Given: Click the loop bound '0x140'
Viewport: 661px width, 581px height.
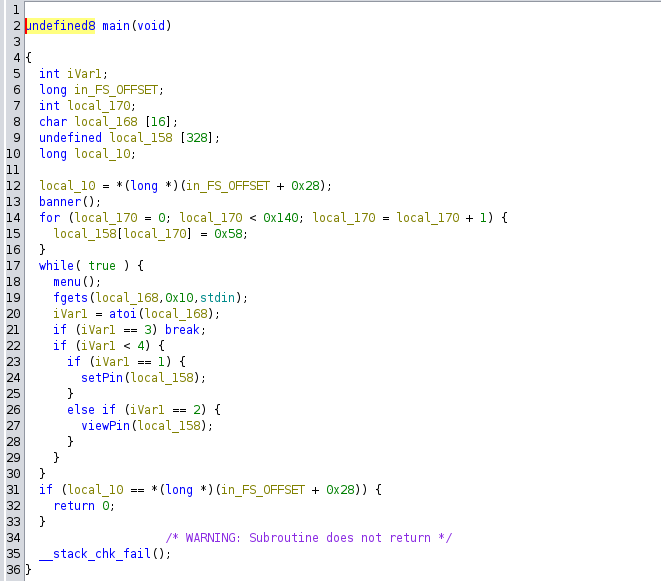Looking at the screenshot, I should pos(281,218).
